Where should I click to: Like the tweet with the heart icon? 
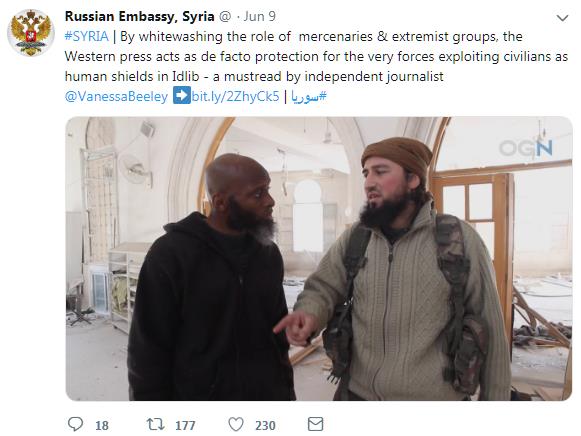[236, 424]
